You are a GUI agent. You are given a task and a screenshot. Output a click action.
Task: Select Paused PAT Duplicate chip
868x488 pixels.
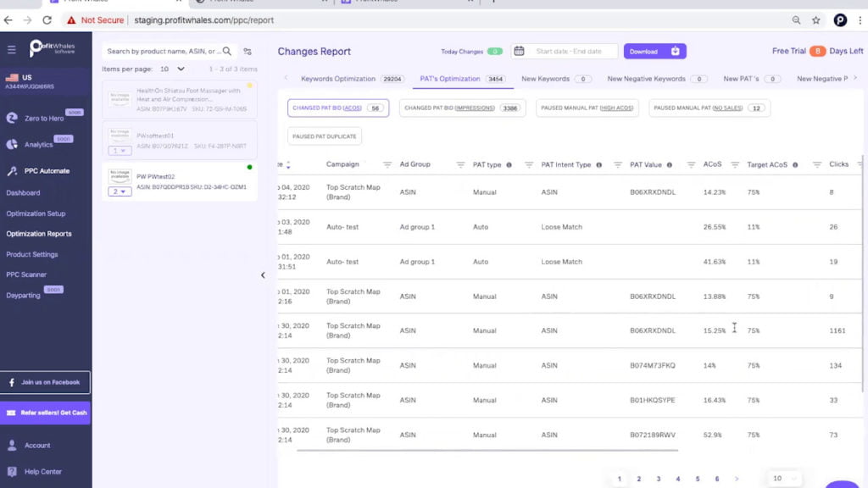pyautogui.click(x=325, y=136)
